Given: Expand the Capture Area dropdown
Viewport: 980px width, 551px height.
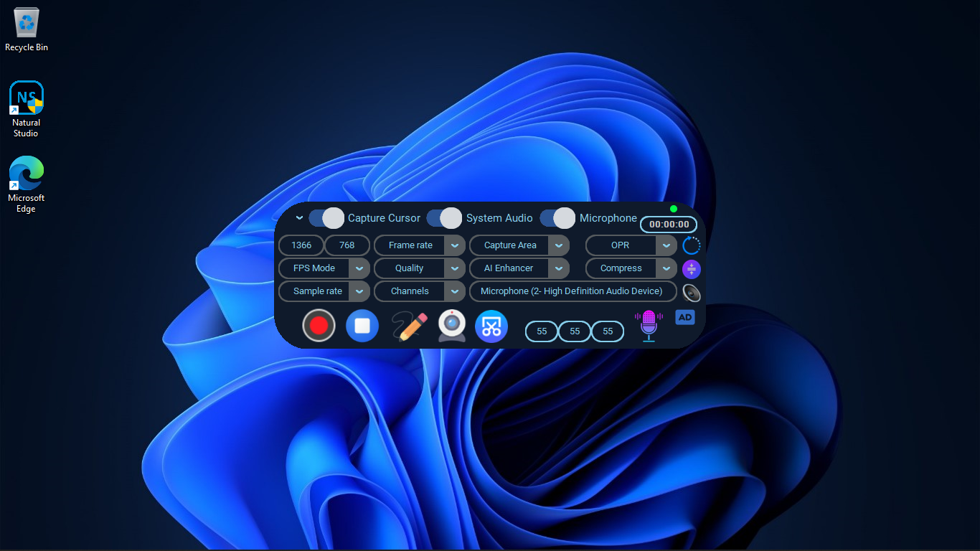Looking at the screenshot, I should [558, 245].
